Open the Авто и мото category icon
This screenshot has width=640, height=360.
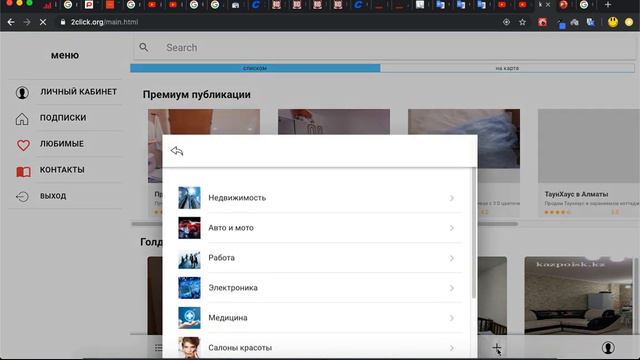189,228
